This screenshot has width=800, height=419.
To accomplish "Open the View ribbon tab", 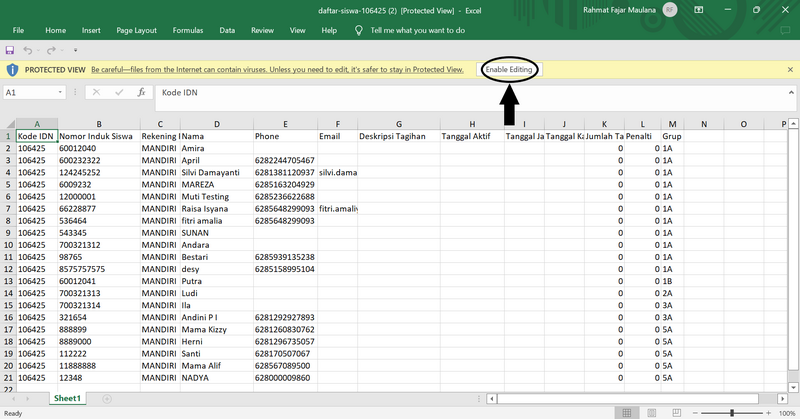I will click(297, 30).
